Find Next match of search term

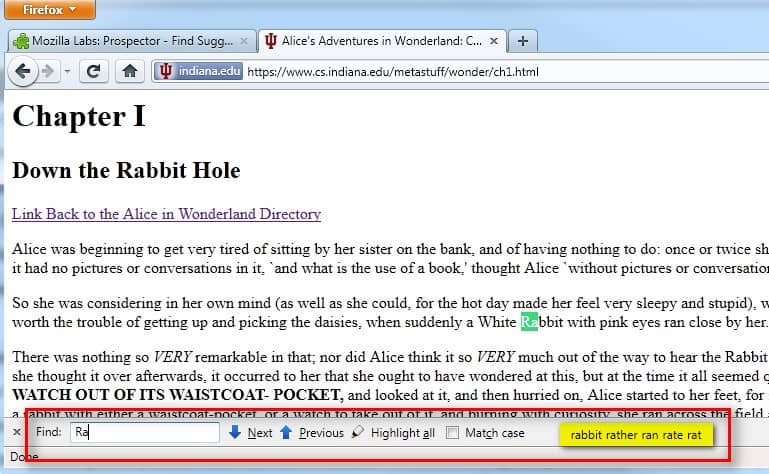[251, 433]
